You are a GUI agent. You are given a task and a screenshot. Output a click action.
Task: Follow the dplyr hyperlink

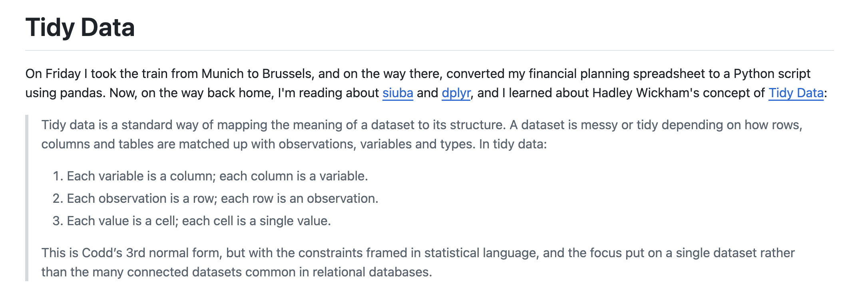[x=456, y=93]
